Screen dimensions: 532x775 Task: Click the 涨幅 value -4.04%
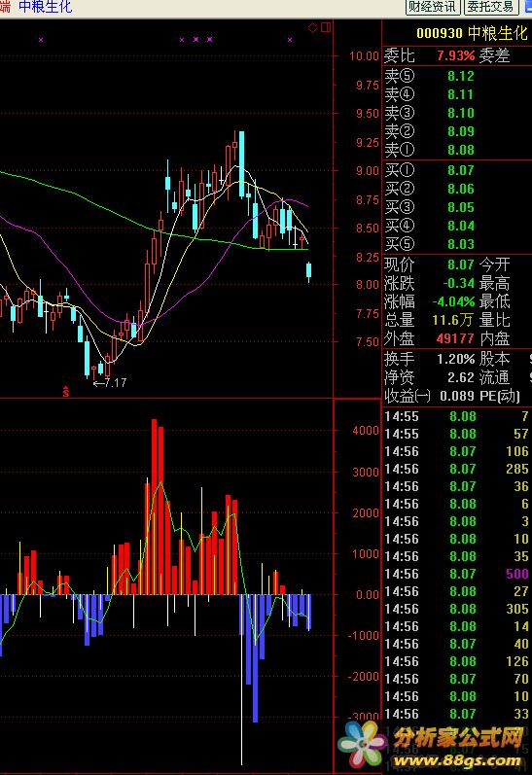(x=453, y=301)
